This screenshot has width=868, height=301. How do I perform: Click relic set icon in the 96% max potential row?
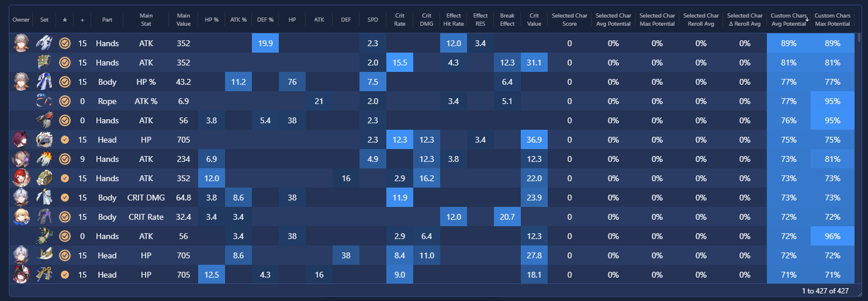click(x=44, y=236)
